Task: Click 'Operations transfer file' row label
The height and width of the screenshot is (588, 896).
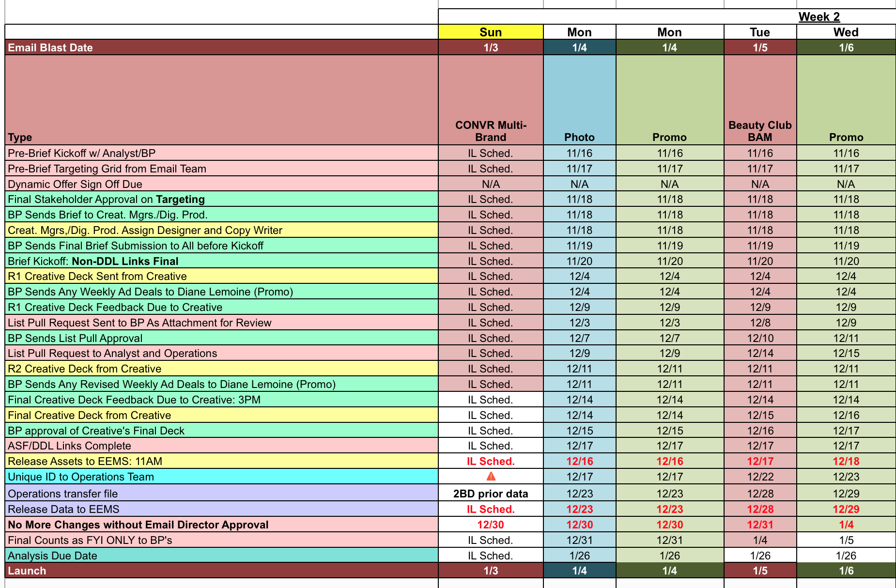Action: pos(221,493)
